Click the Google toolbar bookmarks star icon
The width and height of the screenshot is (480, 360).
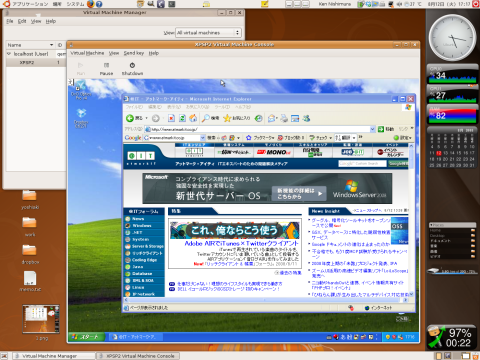[248, 137]
